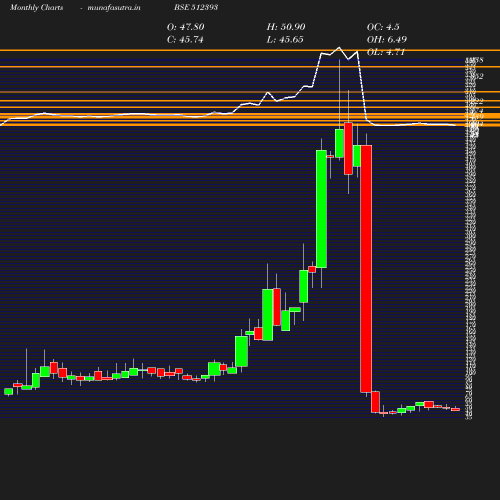This screenshot has width=500, height=500.
Task: Click the 'OL: 4.71' reading
Action: (386, 52)
